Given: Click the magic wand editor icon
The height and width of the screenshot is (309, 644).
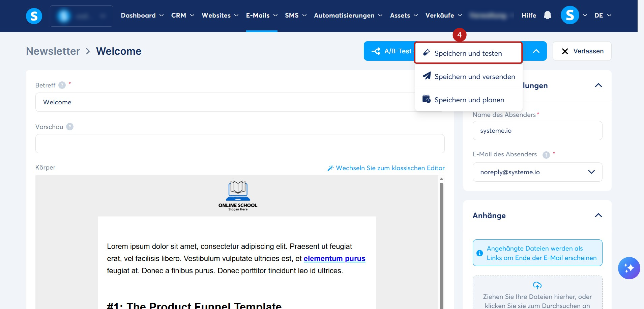Looking at the screenshot, I should coord(330,168).
